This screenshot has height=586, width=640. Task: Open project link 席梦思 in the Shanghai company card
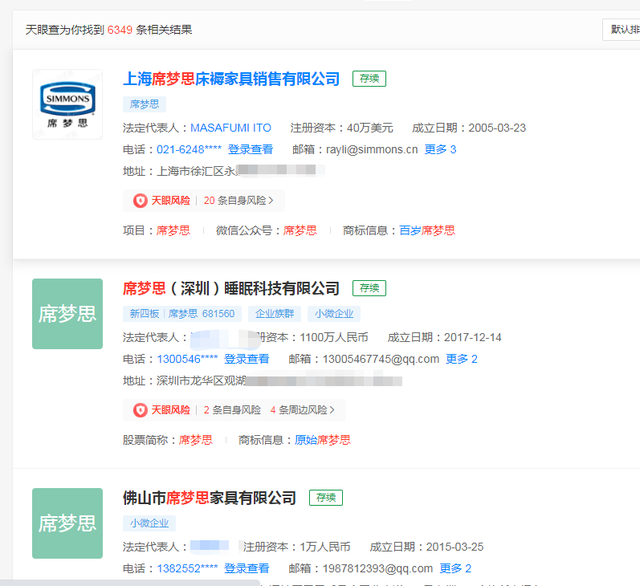tap(173, 231)
